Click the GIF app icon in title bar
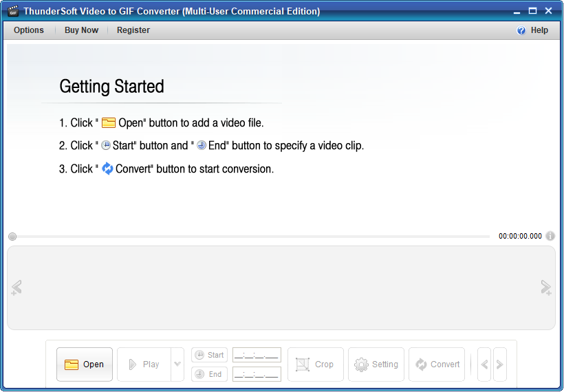Image resolution: width=564 pixels, height=392 pixels. (13, 11)
